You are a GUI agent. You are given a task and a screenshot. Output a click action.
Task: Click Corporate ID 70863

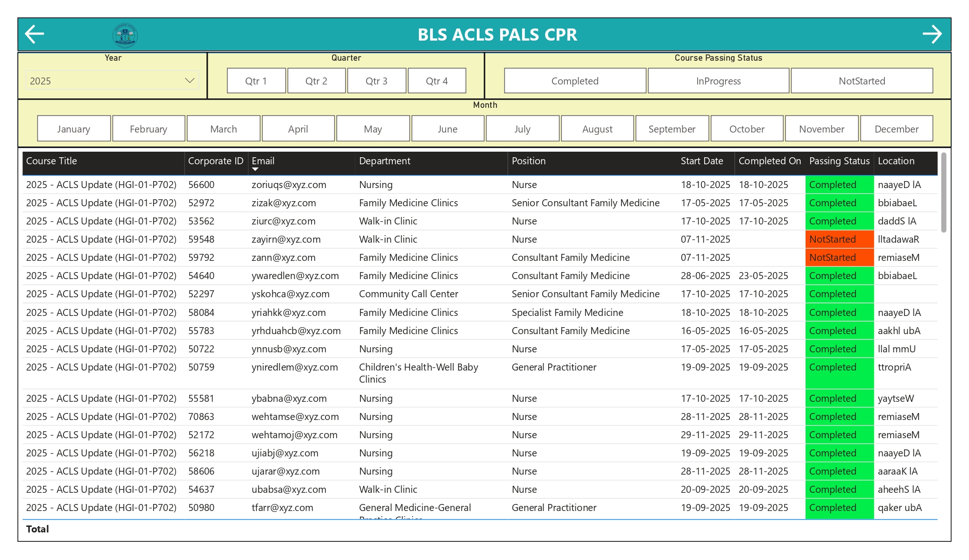pos(201,417)
